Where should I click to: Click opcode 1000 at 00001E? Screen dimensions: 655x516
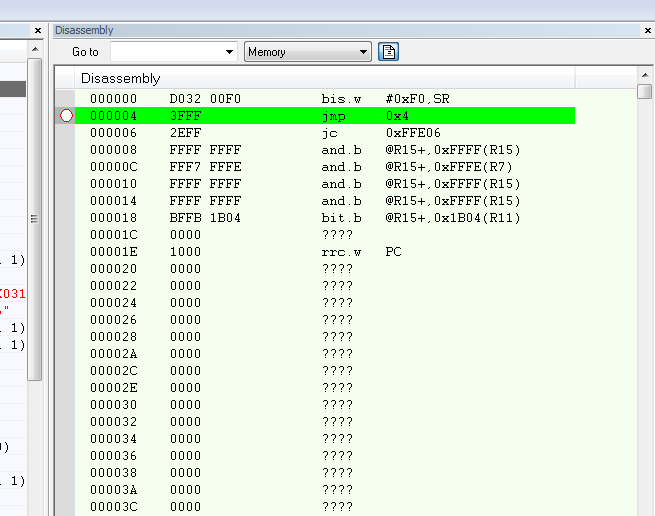tap(185, 252)
